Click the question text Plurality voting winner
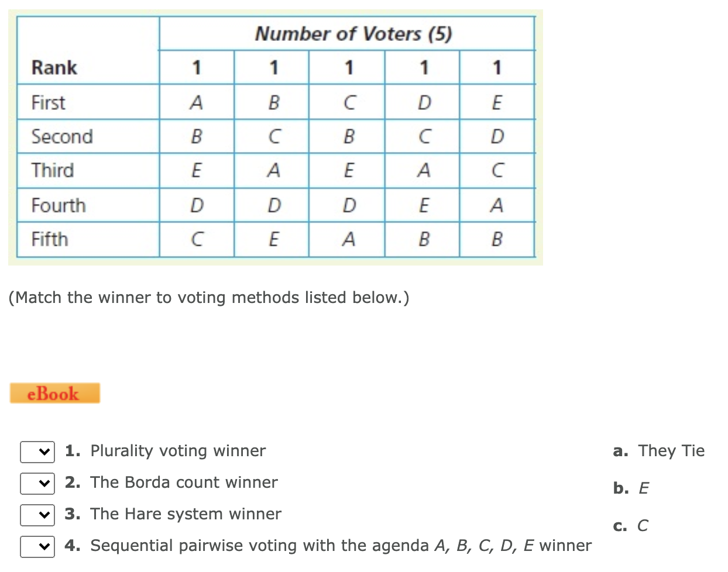 coord(177,450)
